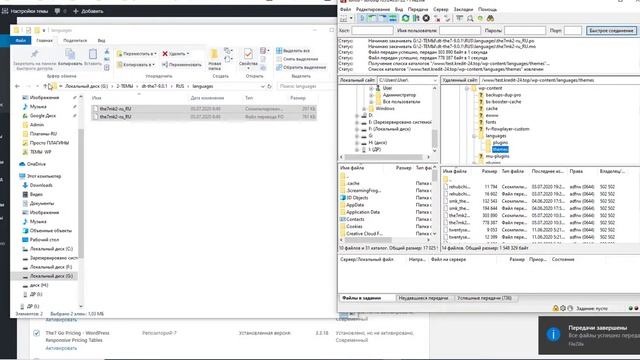Click Обратить выделение in Explorer ribbon

click(x=301, y=67)
